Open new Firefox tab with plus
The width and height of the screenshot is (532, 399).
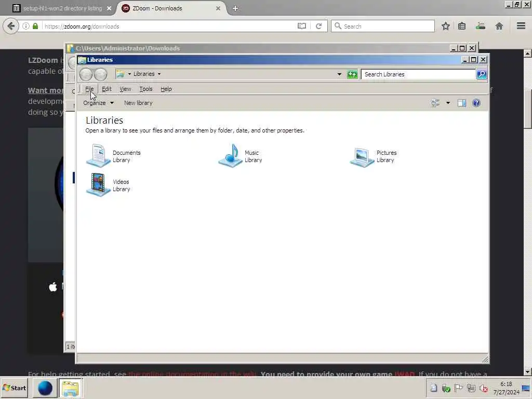pos(235,8)
